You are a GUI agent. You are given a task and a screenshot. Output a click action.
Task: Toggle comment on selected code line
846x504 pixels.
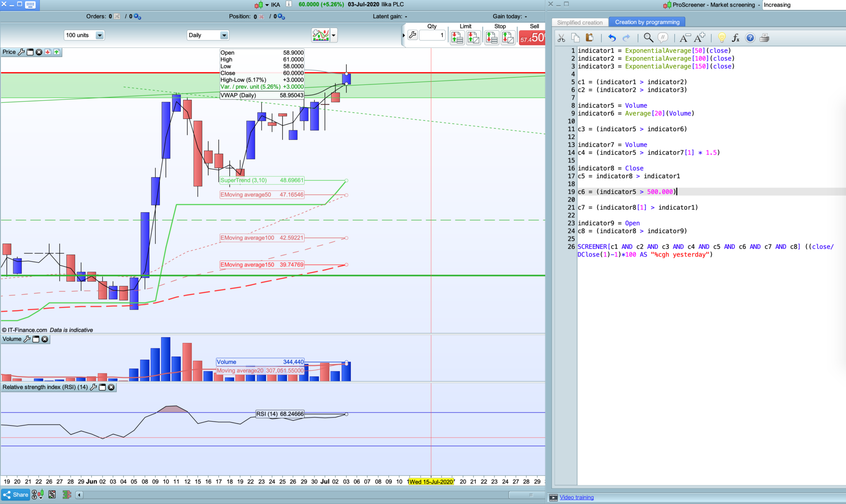[663, 38]
